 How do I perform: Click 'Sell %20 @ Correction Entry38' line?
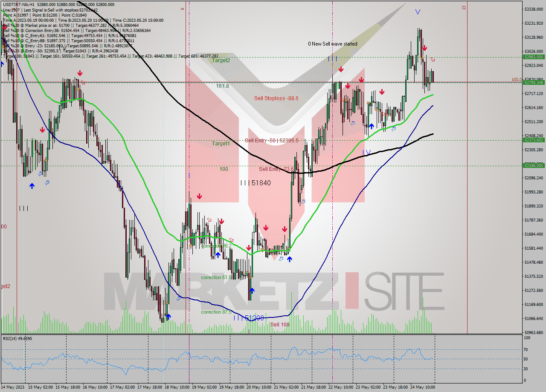tap(77, 30)
